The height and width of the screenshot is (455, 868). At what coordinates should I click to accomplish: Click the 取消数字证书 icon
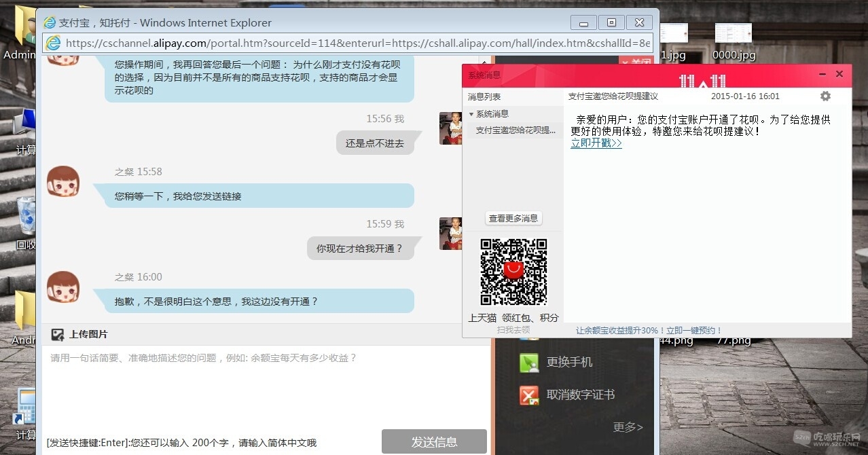[x=529, y=395]
